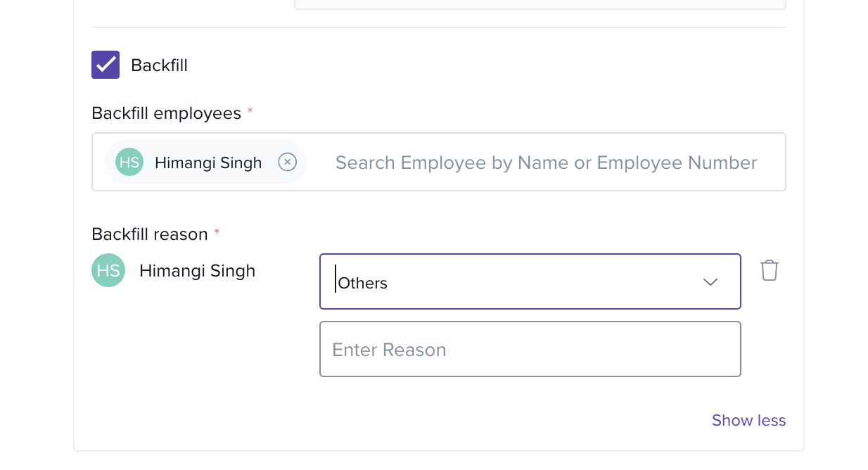
Task: Remove Himangi Singh chip from backfill employees
Action: (287, 162)
